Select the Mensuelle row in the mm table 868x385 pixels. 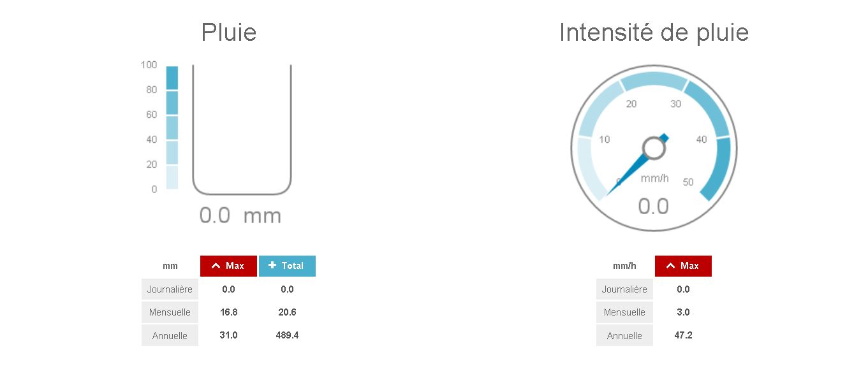pos(170,312)
